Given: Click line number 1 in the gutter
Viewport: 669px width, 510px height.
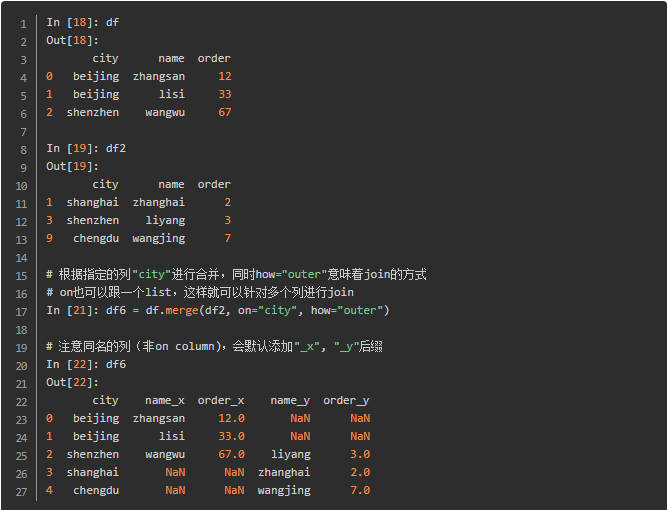Looking at the screenshot, I should [x=24, y=24].
